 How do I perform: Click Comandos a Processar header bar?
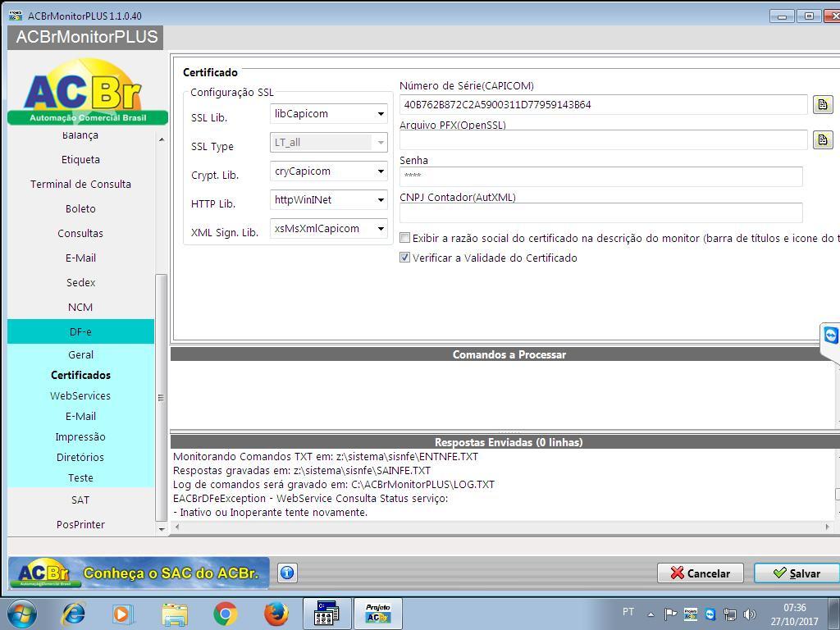coord(505,354)
